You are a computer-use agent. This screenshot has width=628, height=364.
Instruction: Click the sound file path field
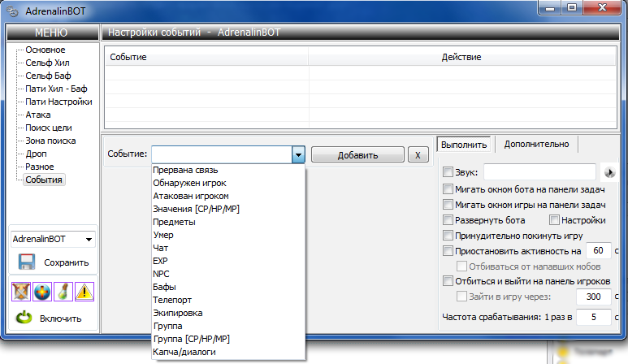point(539,172)
